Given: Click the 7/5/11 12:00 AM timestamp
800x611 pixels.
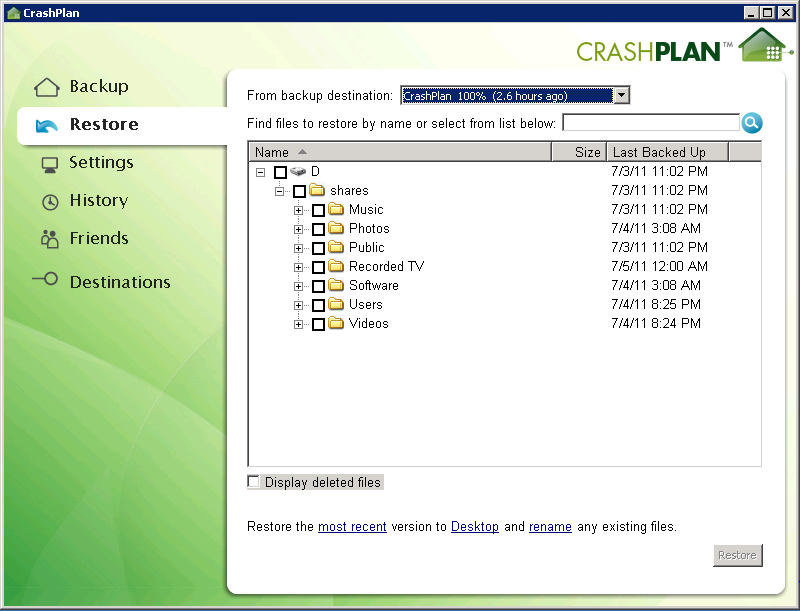Looking at the screenshot, I should point(659,266).
